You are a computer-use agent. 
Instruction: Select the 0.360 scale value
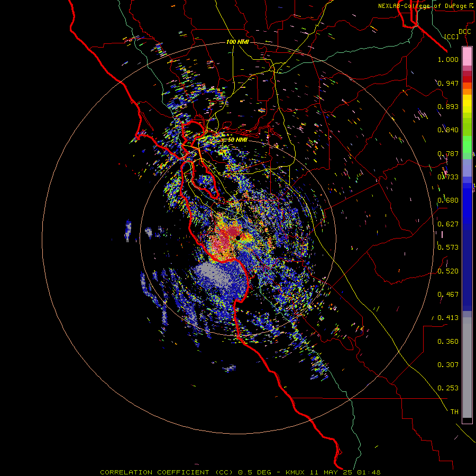[448, 342]
